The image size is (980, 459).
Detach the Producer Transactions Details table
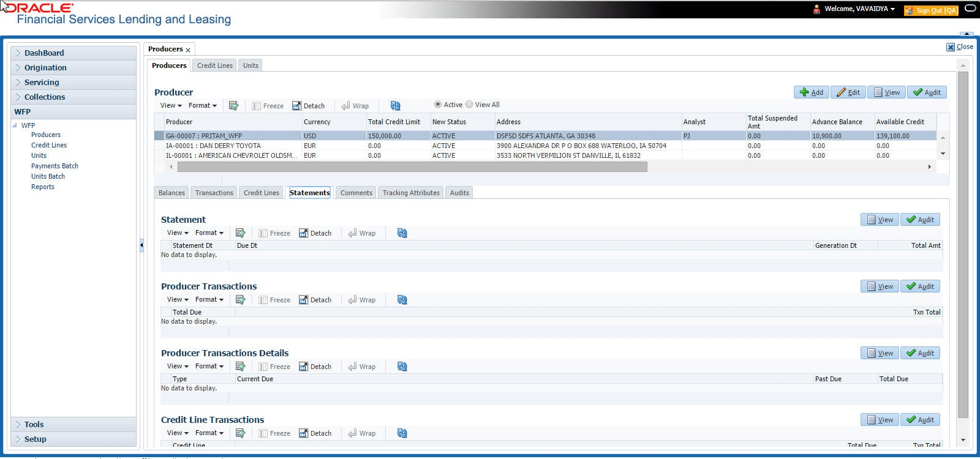coord(315,367)
